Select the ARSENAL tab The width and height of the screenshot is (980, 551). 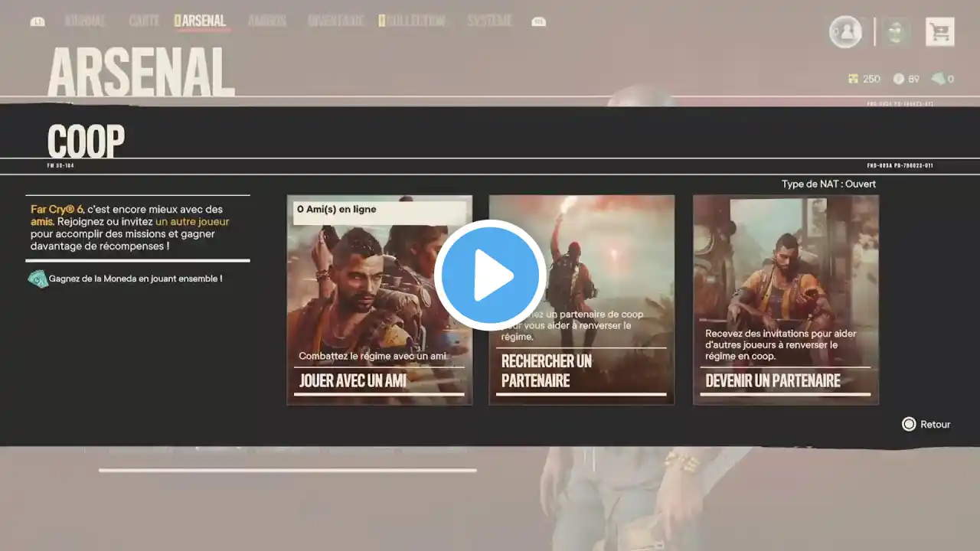tap(202, 21)
